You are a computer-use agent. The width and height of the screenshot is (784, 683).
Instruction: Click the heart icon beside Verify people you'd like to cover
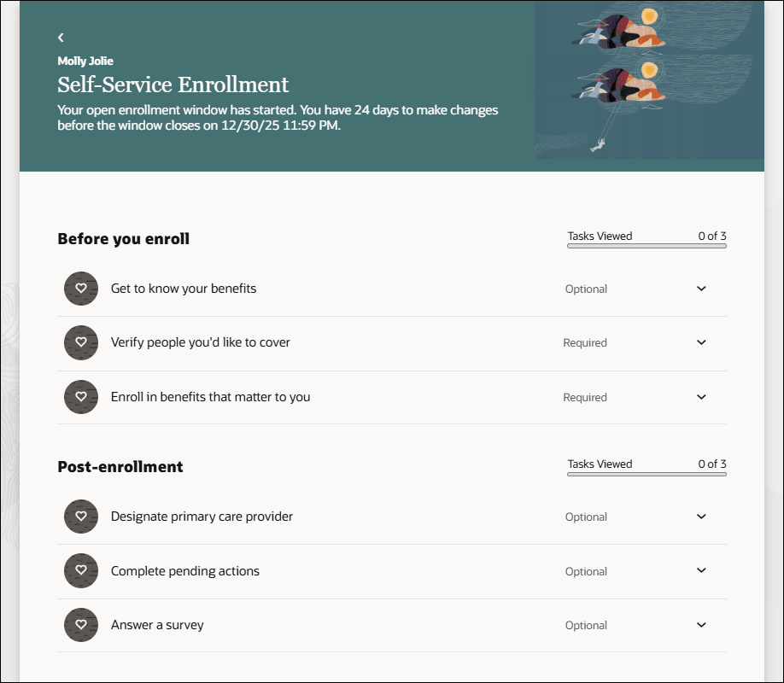tap(81, 342)
